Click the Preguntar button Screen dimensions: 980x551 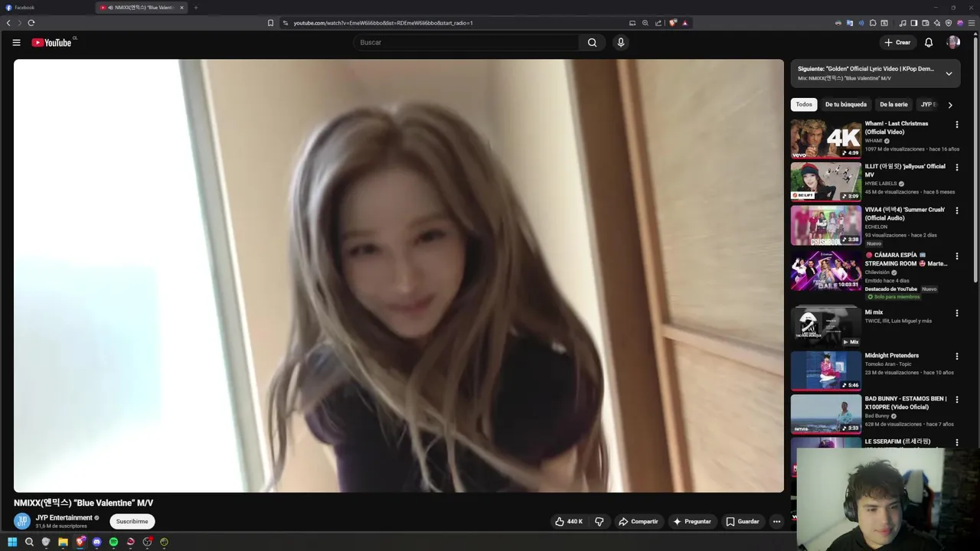click(692, 522)
